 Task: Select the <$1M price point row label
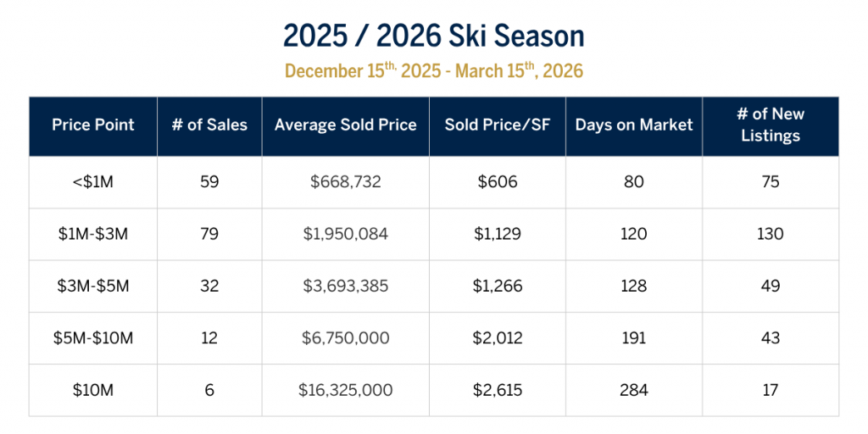coord(93,182)
